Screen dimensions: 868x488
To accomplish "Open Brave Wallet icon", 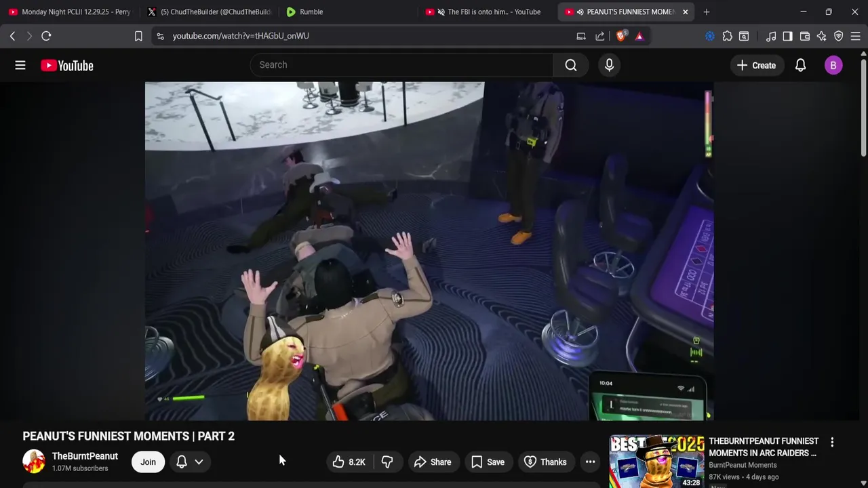I will coord(805,36).
